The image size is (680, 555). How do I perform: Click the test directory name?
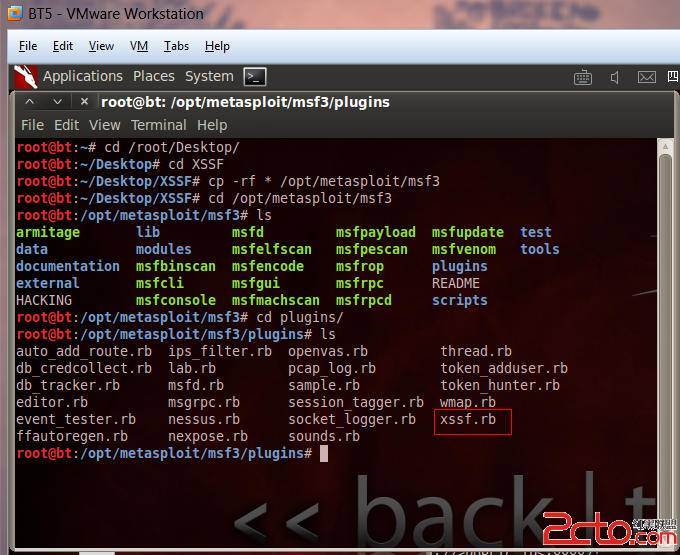[536, 232]
